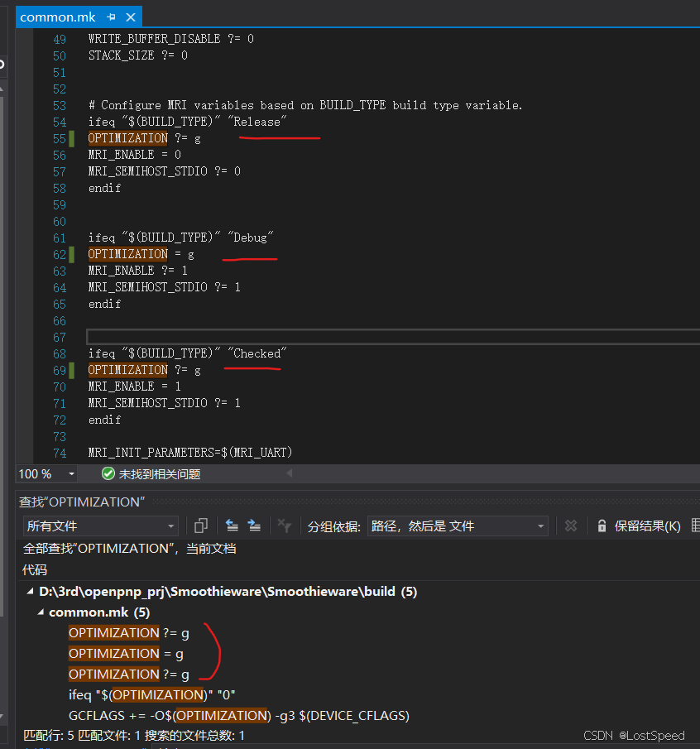This screenshot has height=749, width=700.
Task: Close the common.mk tab
Action: [131, 17]
